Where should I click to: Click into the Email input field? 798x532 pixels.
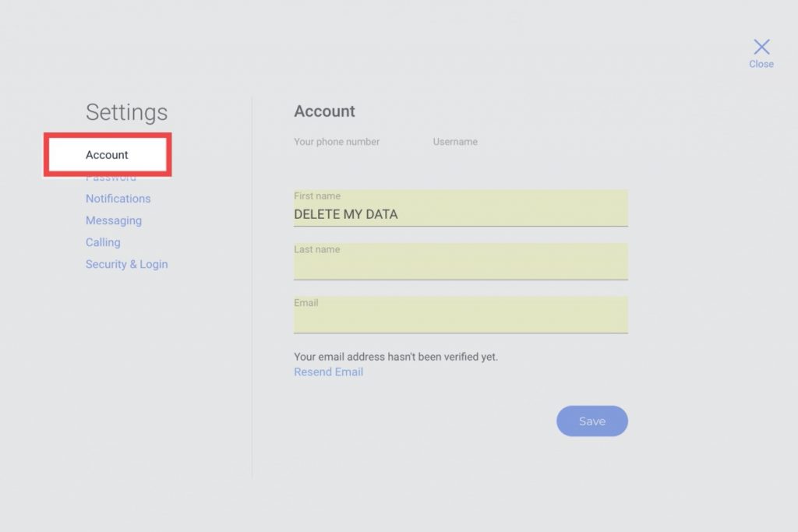[460, 319]
